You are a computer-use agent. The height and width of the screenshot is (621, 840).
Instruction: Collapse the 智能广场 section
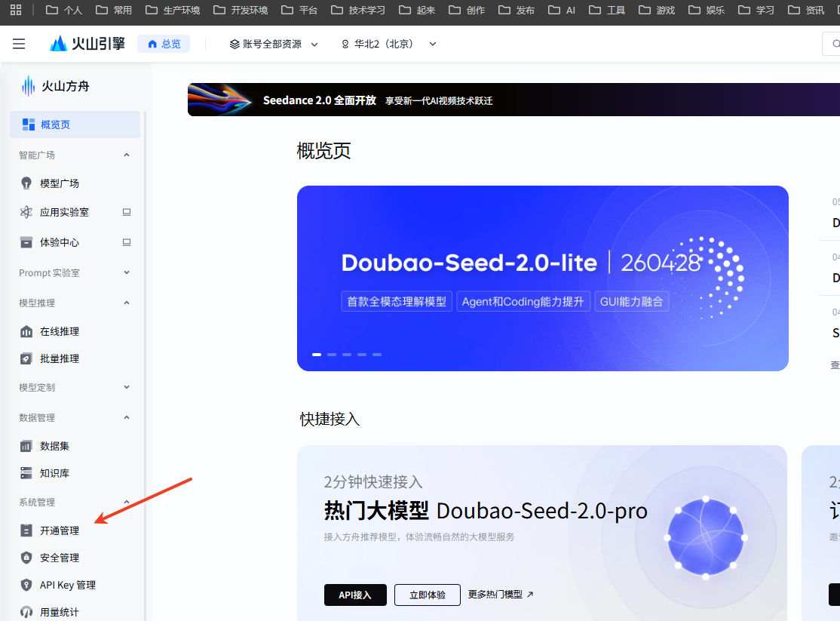[x=127, y=155]
